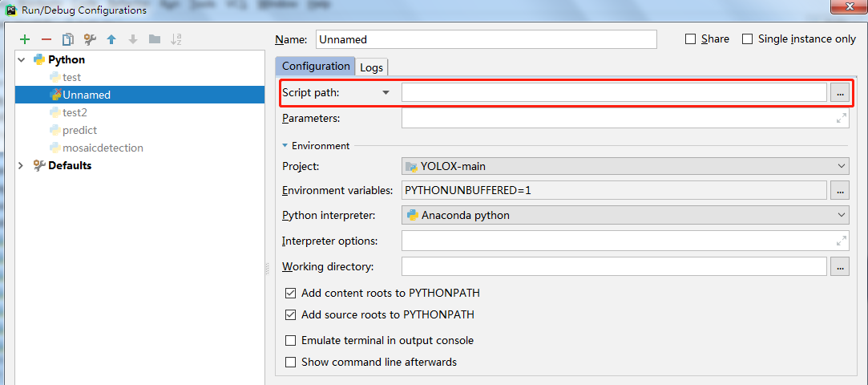868x385 pixels.
Task: Click the Environment variables field
Action: click(x=614, y=190)
